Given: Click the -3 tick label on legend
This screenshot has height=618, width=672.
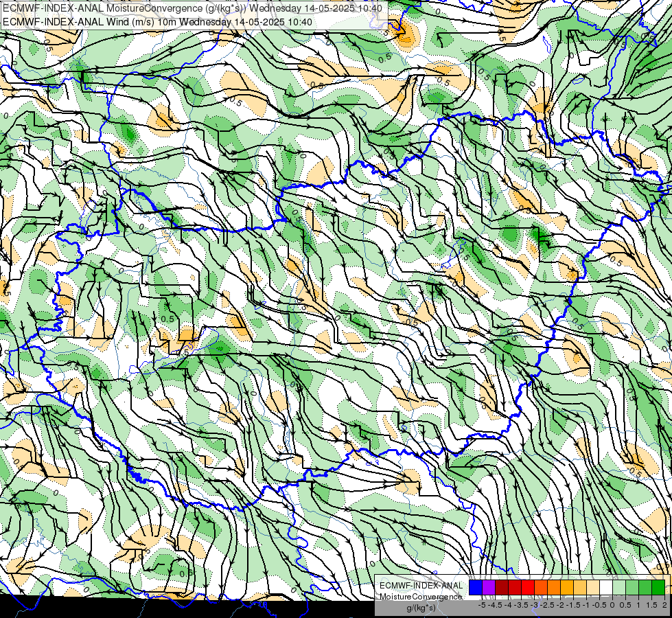Looking at the screenshot, I should click(x=535, y=605).
